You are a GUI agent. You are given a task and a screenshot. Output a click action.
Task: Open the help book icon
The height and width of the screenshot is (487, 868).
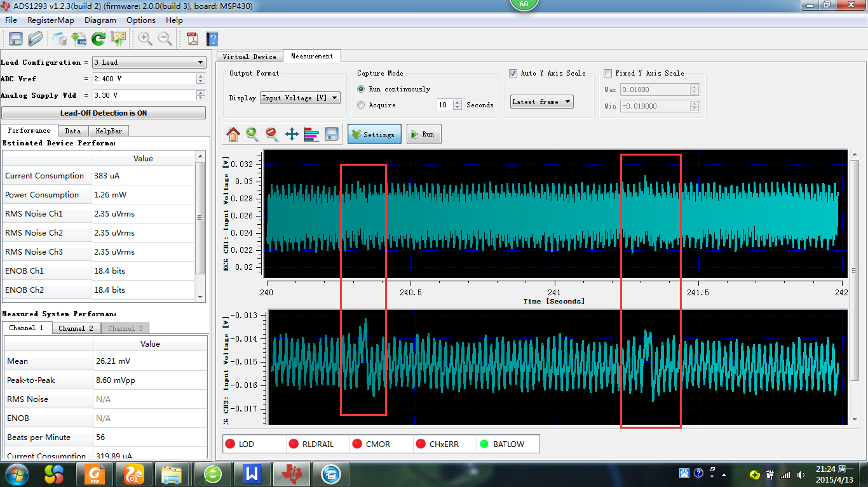pyautogui.click(x=212, y=39)
